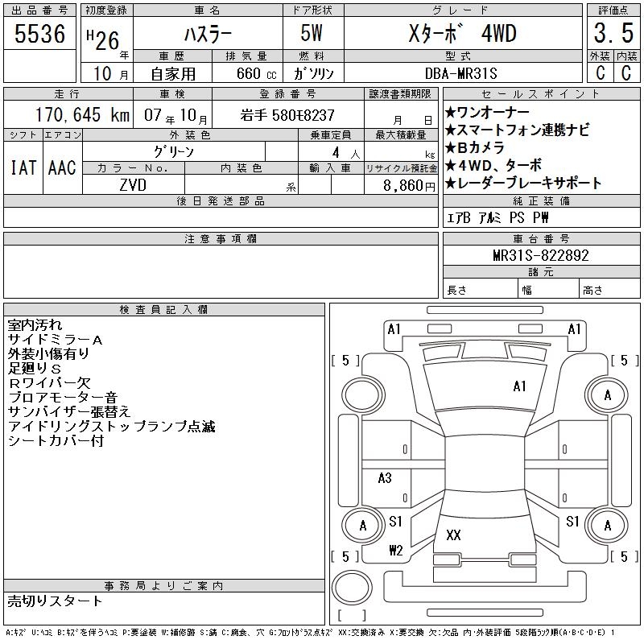Image resolution: width=644 pixels, height=644 pixels.
Task: Select the first registration year H26
Action: [103, 39]
